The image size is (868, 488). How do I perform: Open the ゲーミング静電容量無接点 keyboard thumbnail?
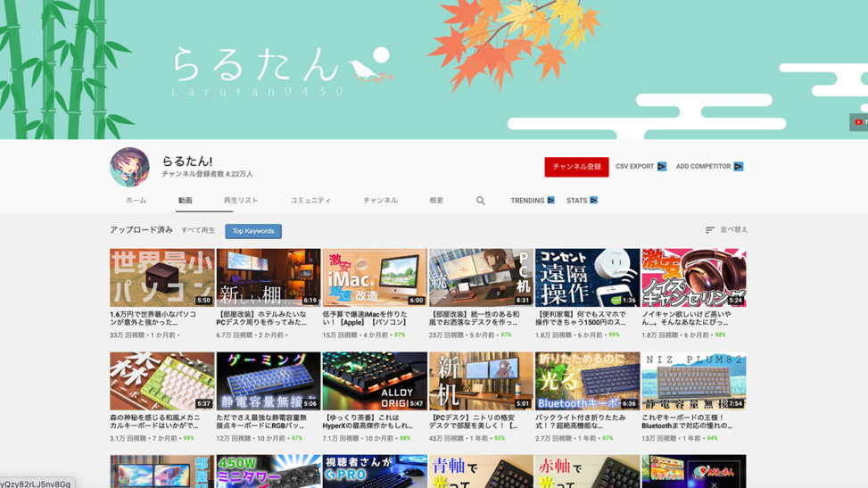tap(268, 381)
